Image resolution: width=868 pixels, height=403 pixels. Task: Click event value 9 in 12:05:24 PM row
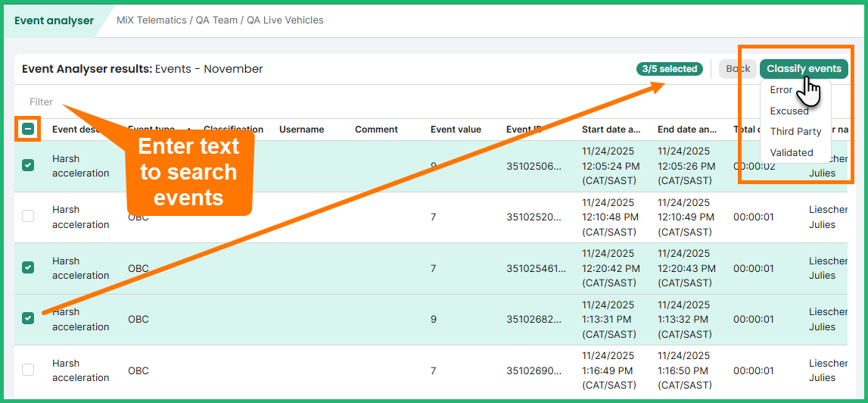[434, 165]
